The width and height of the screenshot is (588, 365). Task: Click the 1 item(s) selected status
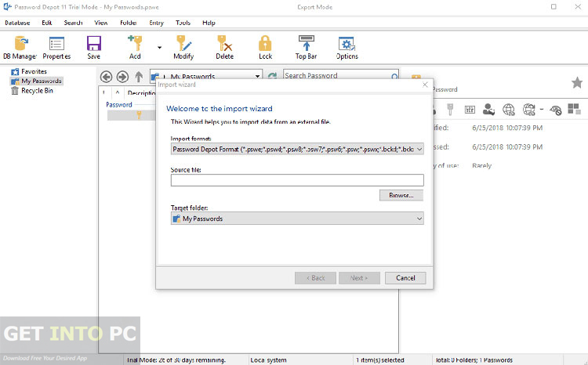click(380, 360)
